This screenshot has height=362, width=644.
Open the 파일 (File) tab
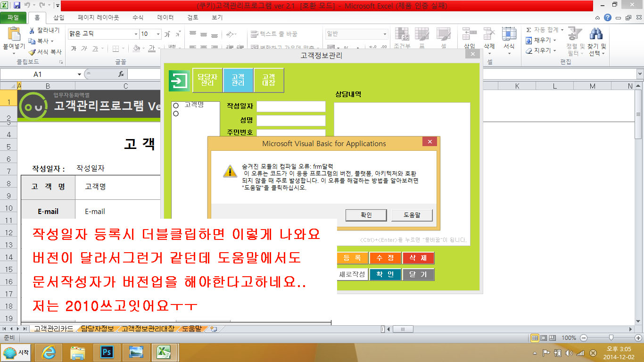tap(13, 18)
